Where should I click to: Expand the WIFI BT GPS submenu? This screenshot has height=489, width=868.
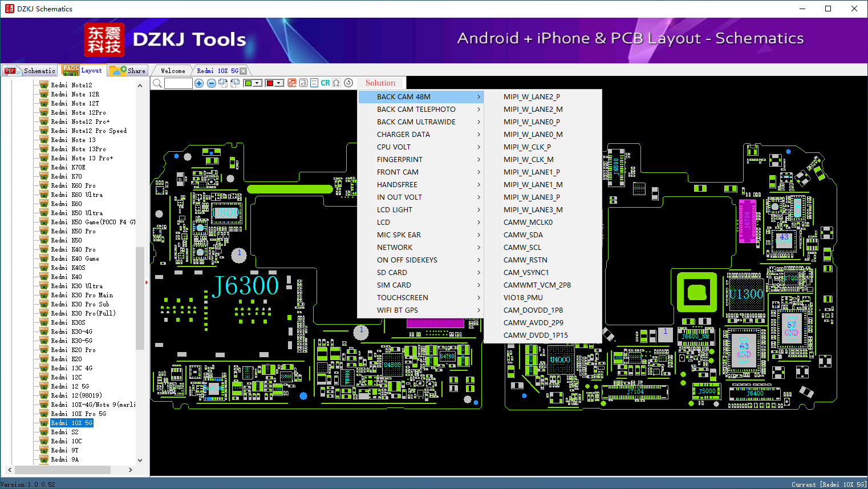point(421,310)
